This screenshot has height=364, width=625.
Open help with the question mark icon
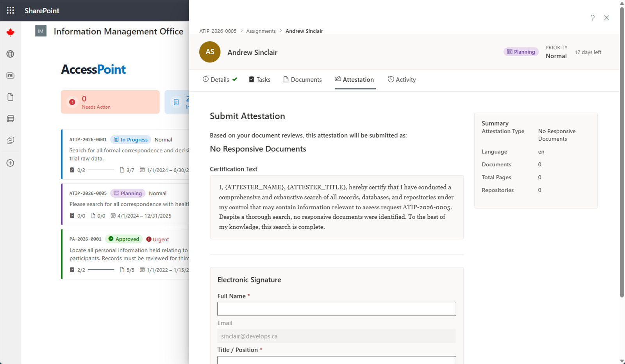pyautogui.click(x=593, y=18)
